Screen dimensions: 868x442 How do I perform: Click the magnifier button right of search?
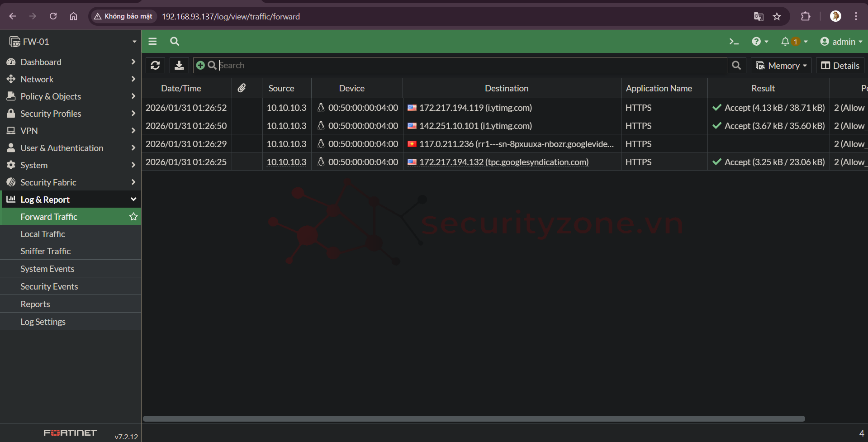click(736, 66)
